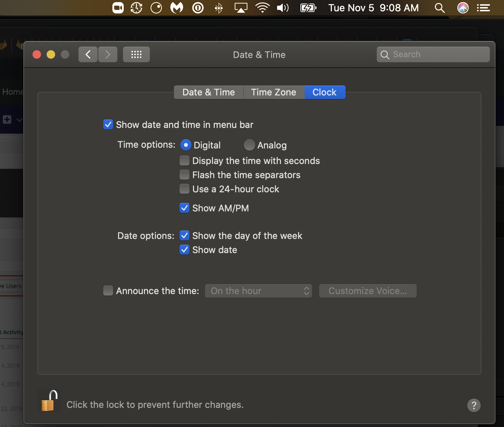The image size is (504, 427).
Task: Click the circular status icon next to Time Machine
Action: 156,8
